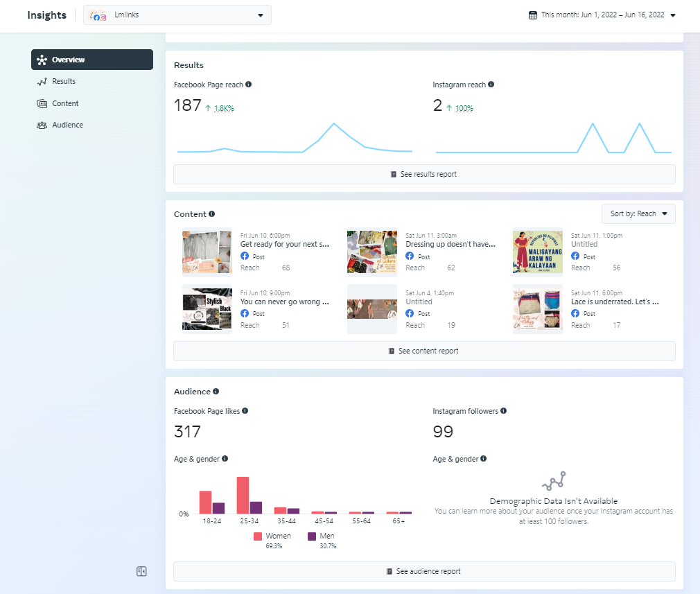700x594 pixels.
Task: Click the Men bar for ages 25-34
Action: 256,508
